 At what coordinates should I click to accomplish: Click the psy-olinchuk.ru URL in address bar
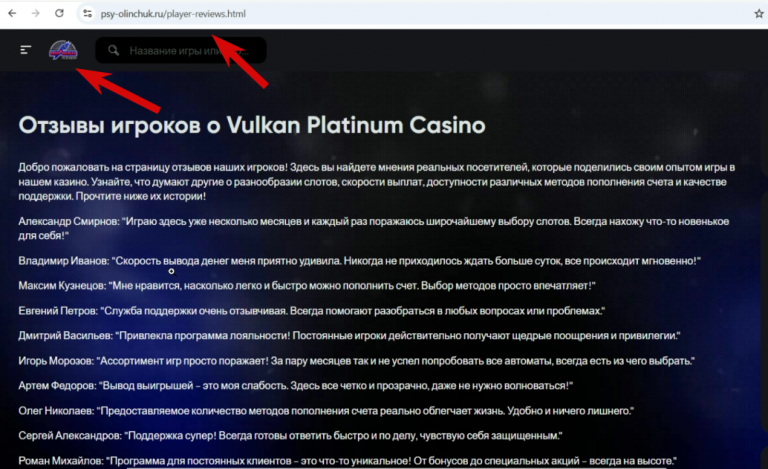pos(173,14)
